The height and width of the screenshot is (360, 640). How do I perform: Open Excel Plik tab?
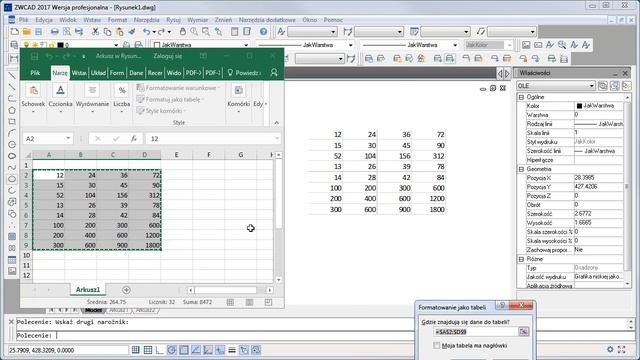[x=35, y=73]
